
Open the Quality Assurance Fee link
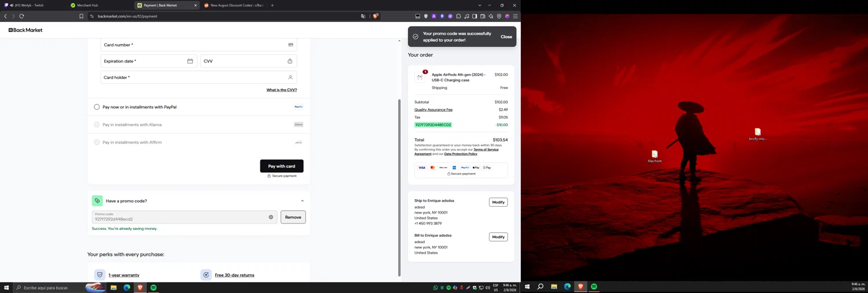click(x=433, y=109)
